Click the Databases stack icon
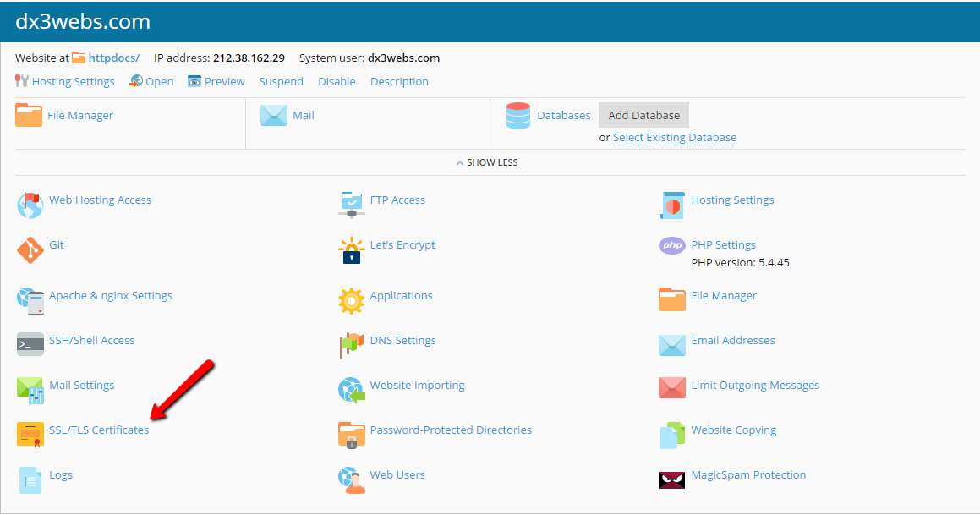 coord(518,116)
